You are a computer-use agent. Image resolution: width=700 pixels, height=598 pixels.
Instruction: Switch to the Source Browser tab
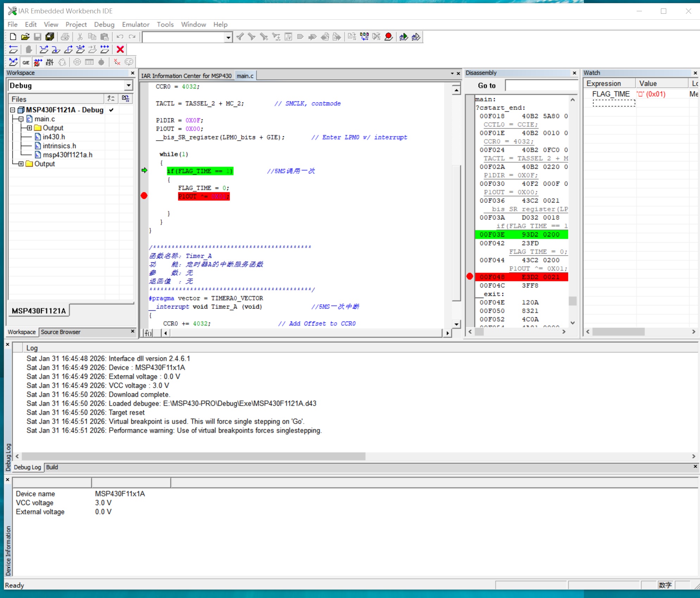click(61, 332)
